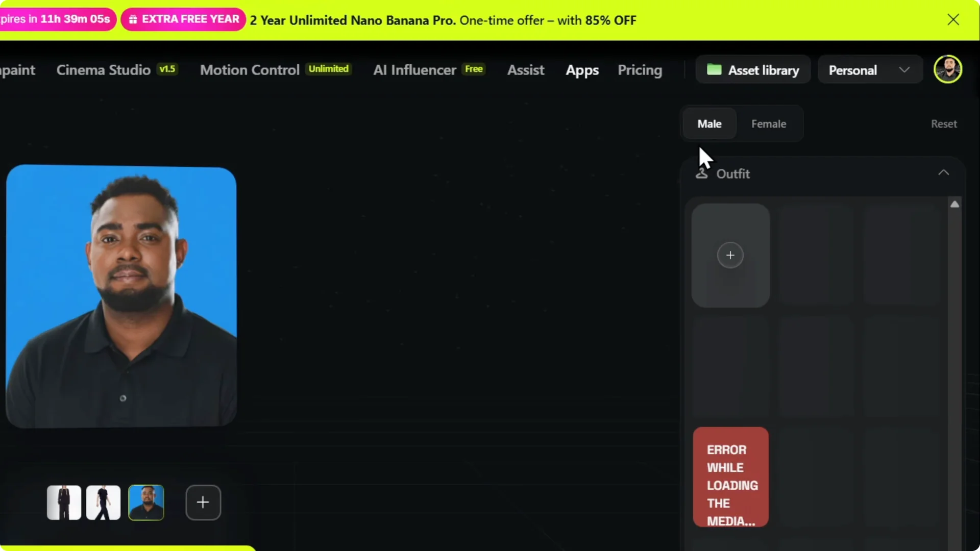
Task: Open your profile avatar menu
Action: (948, 69)
